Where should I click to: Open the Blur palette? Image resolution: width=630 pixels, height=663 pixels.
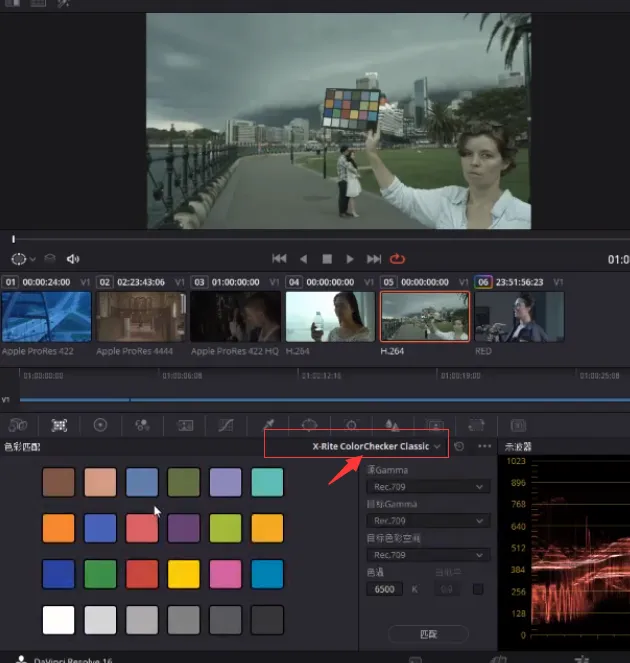(x=392, y=425)
